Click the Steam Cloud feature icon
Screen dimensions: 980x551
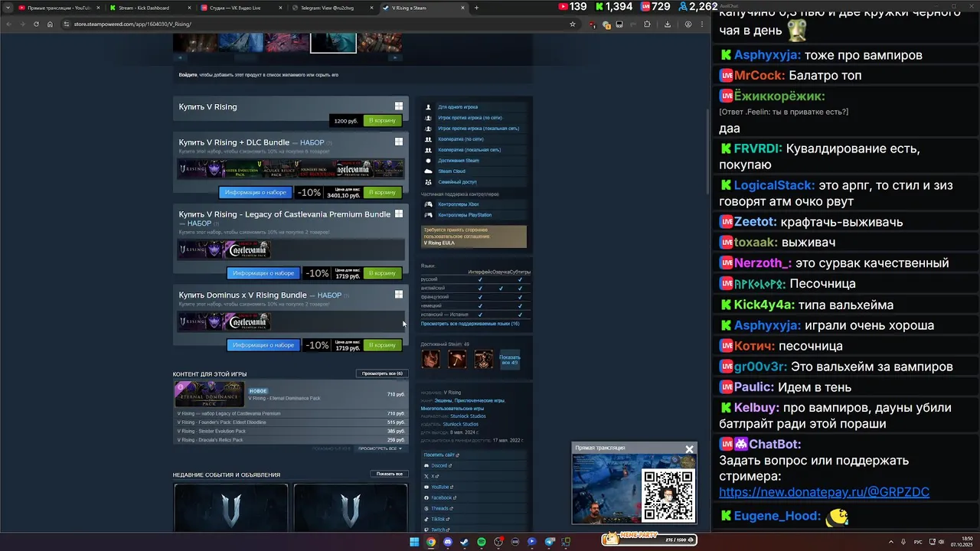(429, 171)
